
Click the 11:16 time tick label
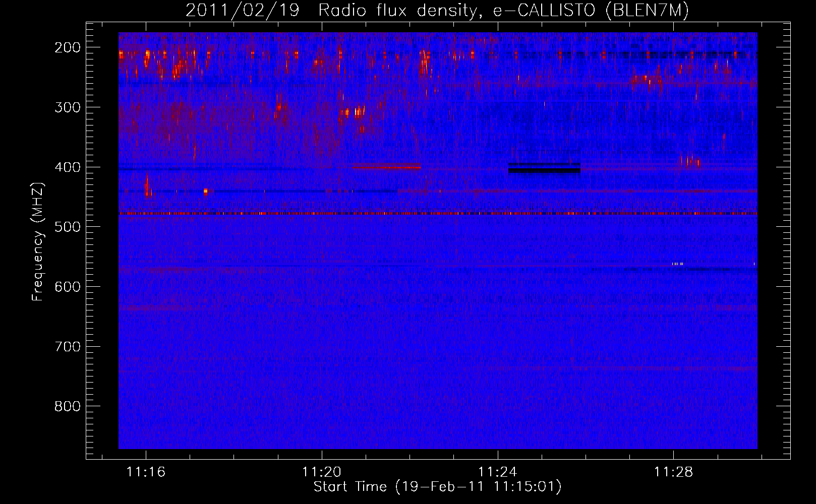(x=146, y=472)
